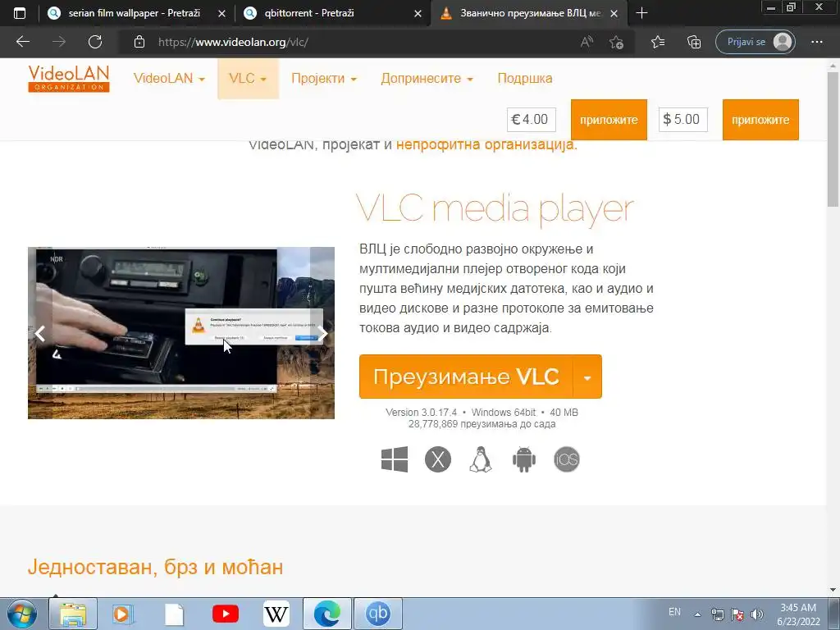Go back to the previous page
Screen dimensions: 840x630
tap(22, 42)
